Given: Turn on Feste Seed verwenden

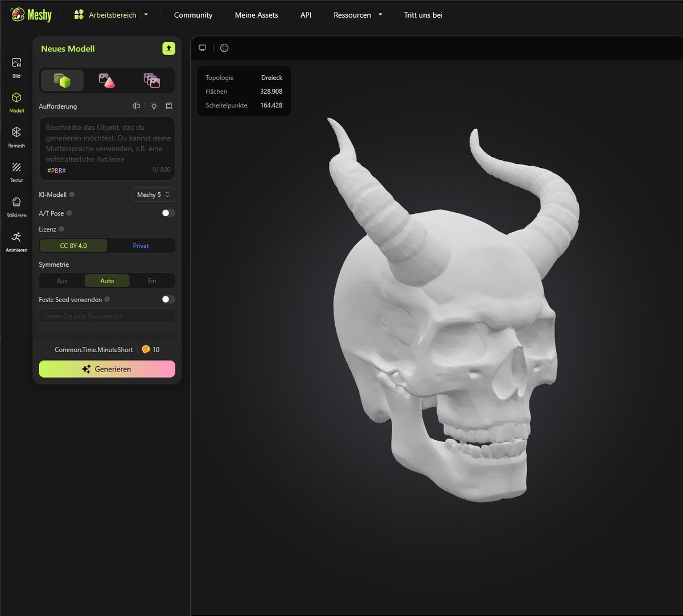Looking at the screenshot, I should coord(168,299).
